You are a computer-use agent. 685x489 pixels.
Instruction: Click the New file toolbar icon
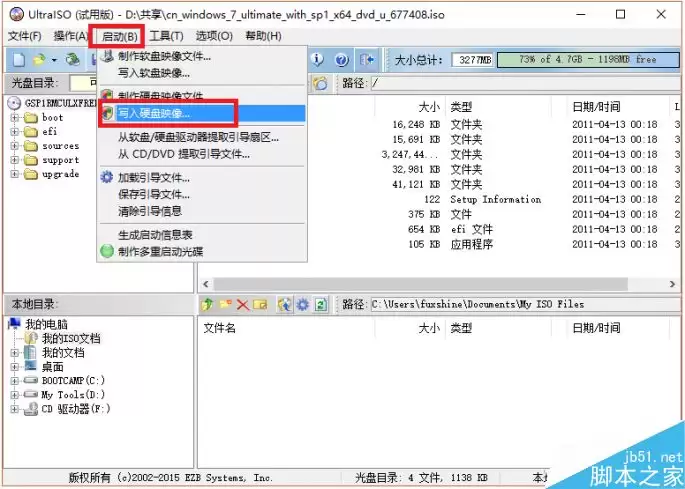[18, 59]
